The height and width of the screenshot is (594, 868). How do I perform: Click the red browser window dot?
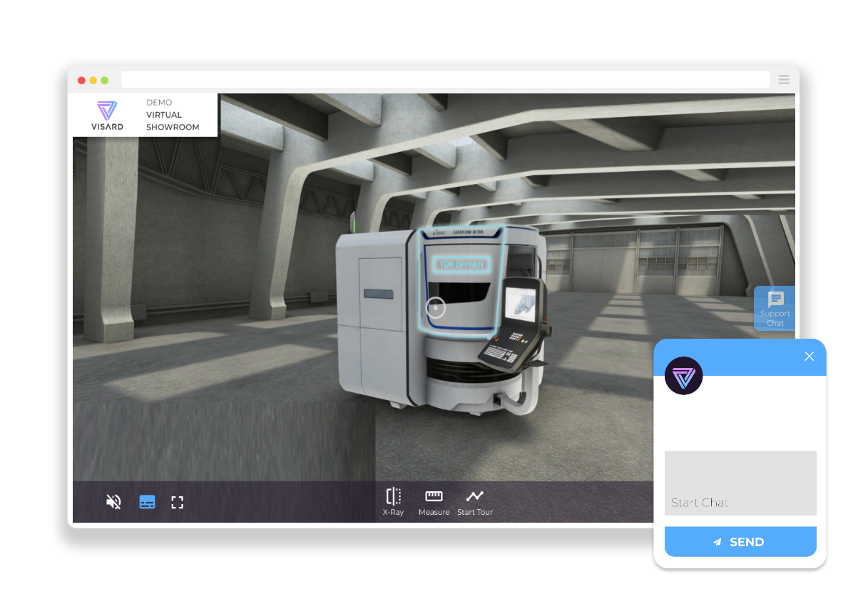81,81
